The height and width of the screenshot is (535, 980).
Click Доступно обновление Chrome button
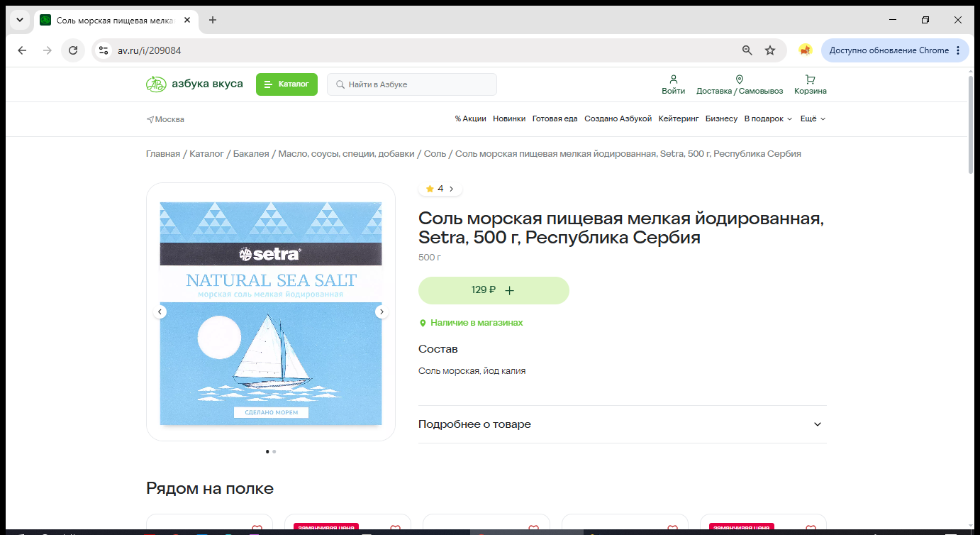(x=889, y=50)
